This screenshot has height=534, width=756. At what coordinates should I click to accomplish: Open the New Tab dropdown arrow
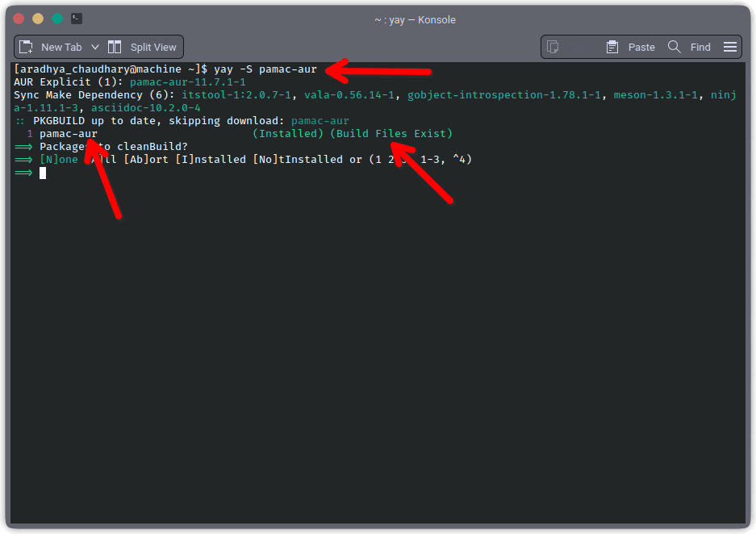(x=95, y=48)
